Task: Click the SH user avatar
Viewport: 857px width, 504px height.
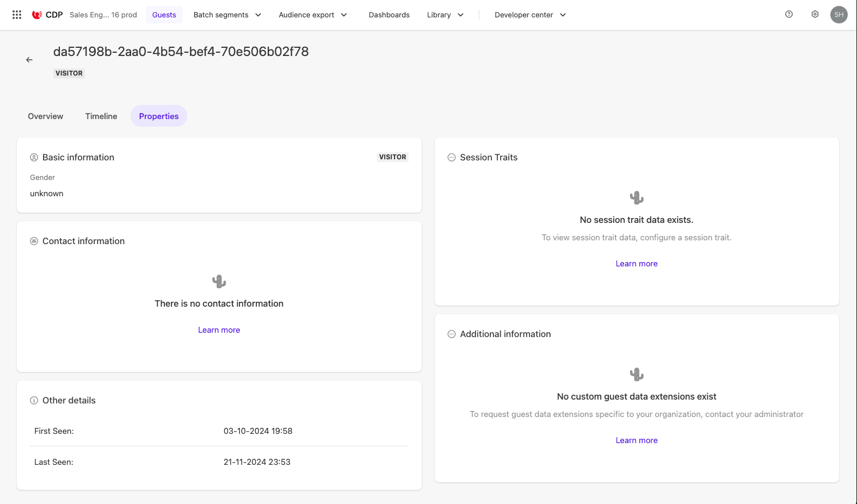Action: [x=838, y=15]
